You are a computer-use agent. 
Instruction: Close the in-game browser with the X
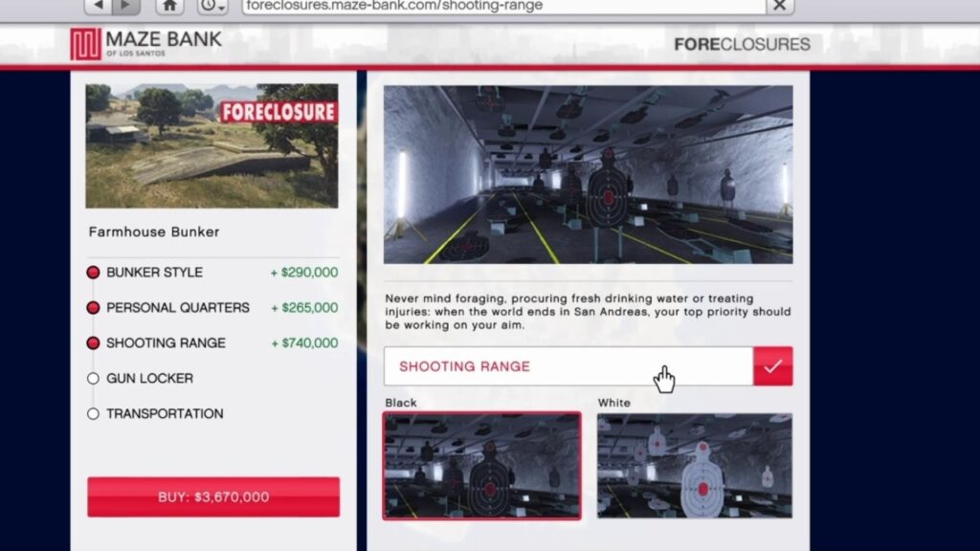pyautogui.click(x=779, y=7)
